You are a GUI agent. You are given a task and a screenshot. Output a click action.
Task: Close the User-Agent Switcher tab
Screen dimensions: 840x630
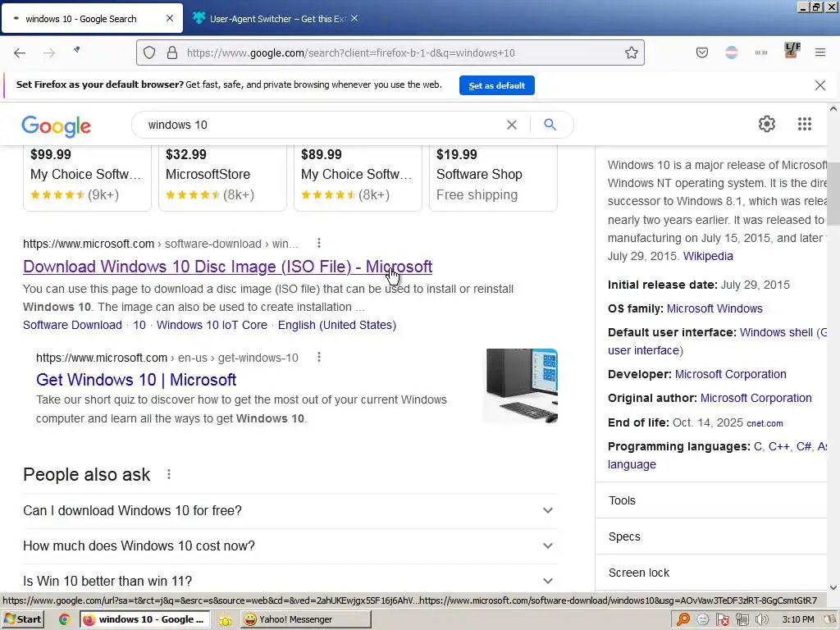tap(354, 18)
